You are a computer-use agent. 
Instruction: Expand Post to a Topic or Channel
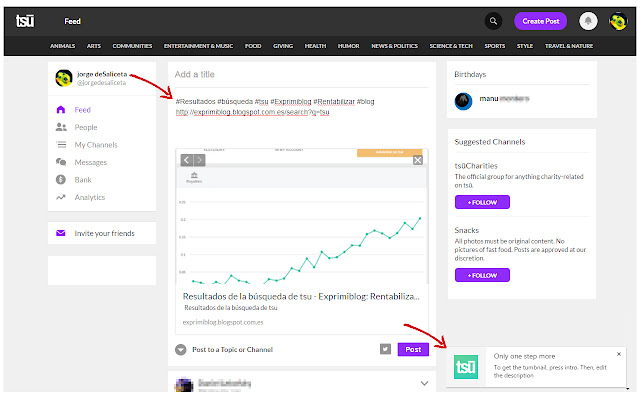click(180, 349)
